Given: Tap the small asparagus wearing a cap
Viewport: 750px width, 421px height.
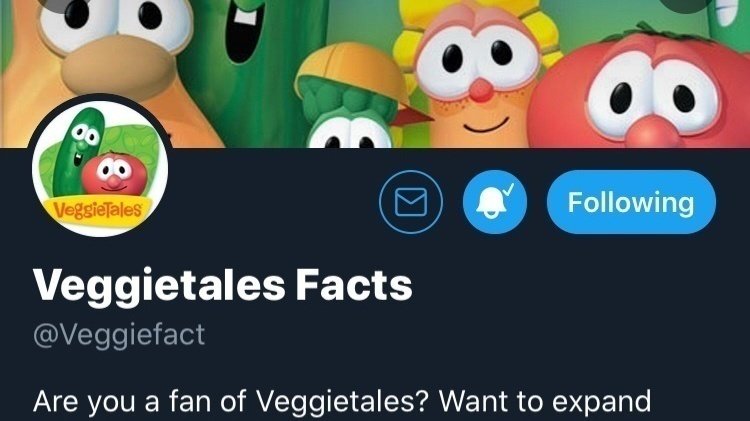Looking at the screenshot, I should pos(338,112).
